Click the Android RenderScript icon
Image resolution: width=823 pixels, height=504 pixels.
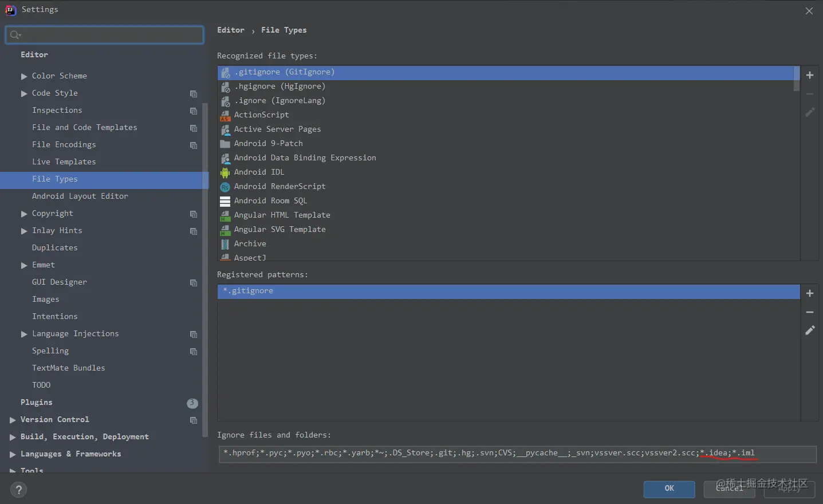click(x=225, y=187)
